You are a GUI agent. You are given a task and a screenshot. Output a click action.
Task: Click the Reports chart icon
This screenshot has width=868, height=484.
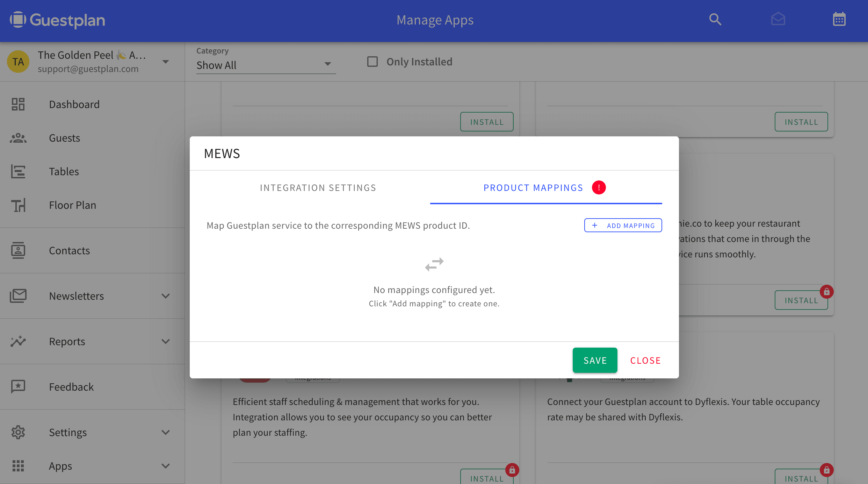click(x=18, y=341)
